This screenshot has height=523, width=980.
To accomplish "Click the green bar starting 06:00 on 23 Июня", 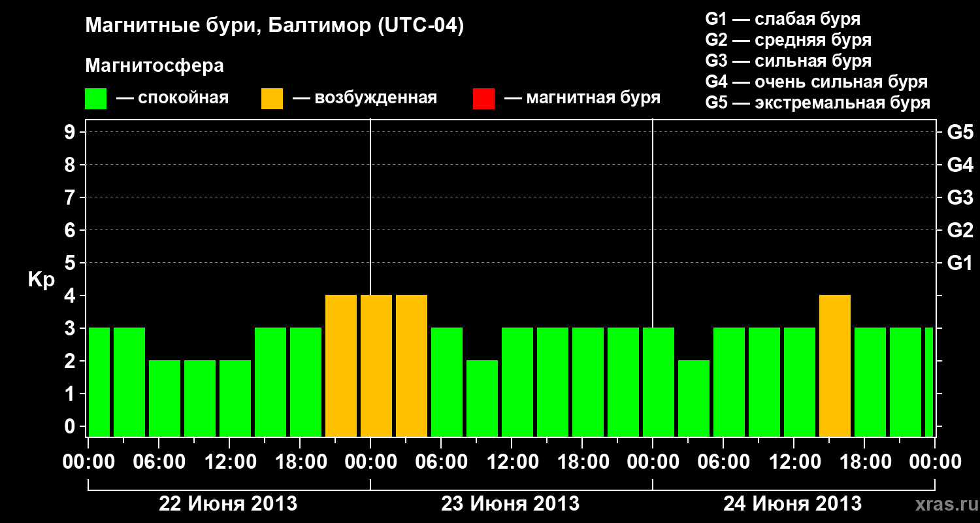I will click(447, 382).
